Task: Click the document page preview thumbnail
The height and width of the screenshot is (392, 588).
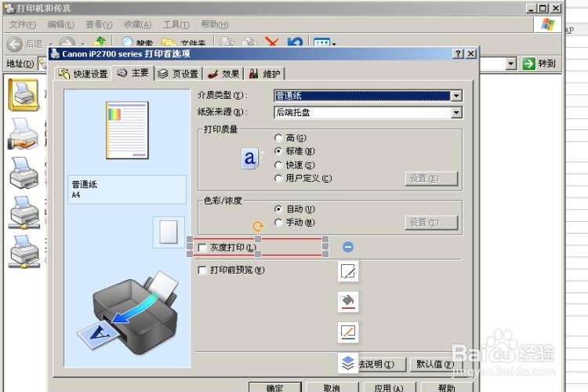Action: point(127,130)
